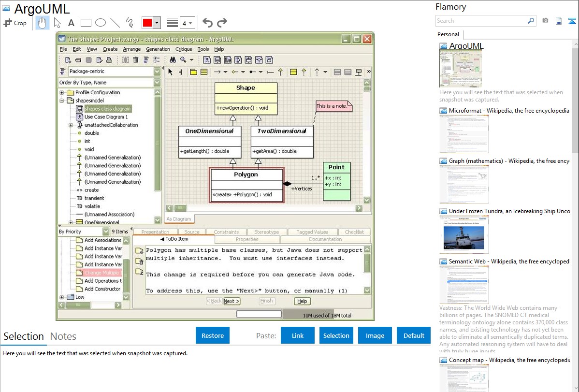Click the zoom magnifier icon in ArgoUML
The image size is (579, 392).
pos(183,60)
